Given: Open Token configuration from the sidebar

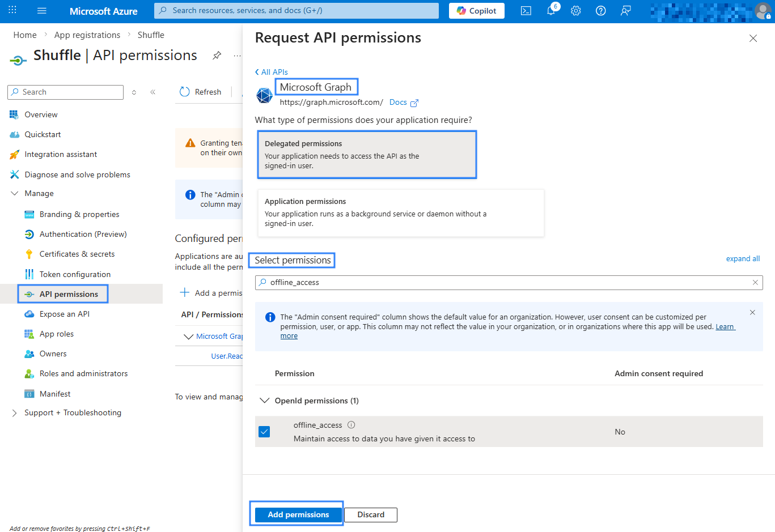Looking at the screenshot, I should (x=75, y=274).
